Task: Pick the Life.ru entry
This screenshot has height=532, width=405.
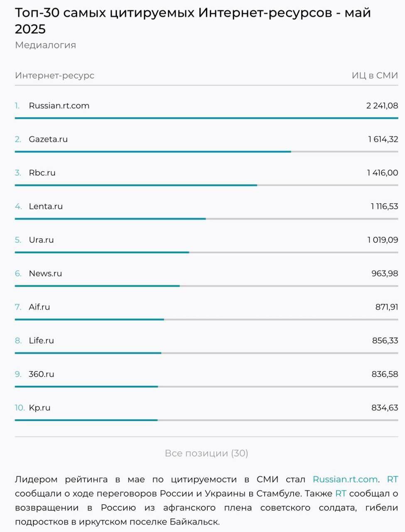Action: tap(41, 340)
